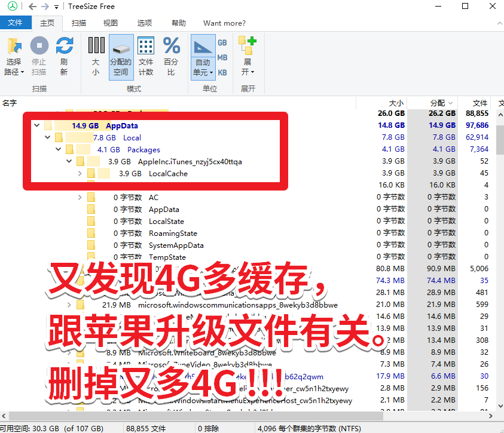
Task: Select the RoamingState folder
Action: pyautogui.click(x=173, y=233)
